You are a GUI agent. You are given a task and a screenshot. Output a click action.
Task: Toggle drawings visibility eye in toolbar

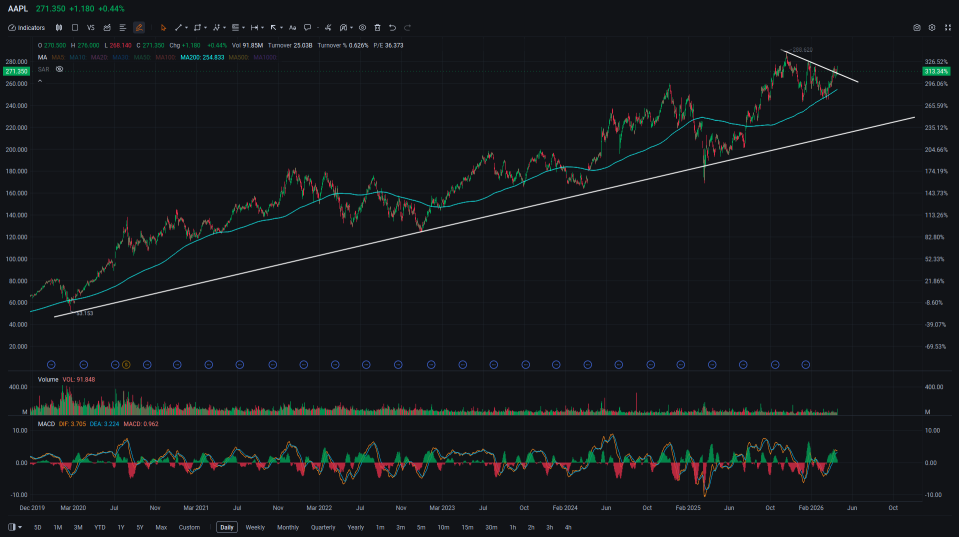pos(362,28)
